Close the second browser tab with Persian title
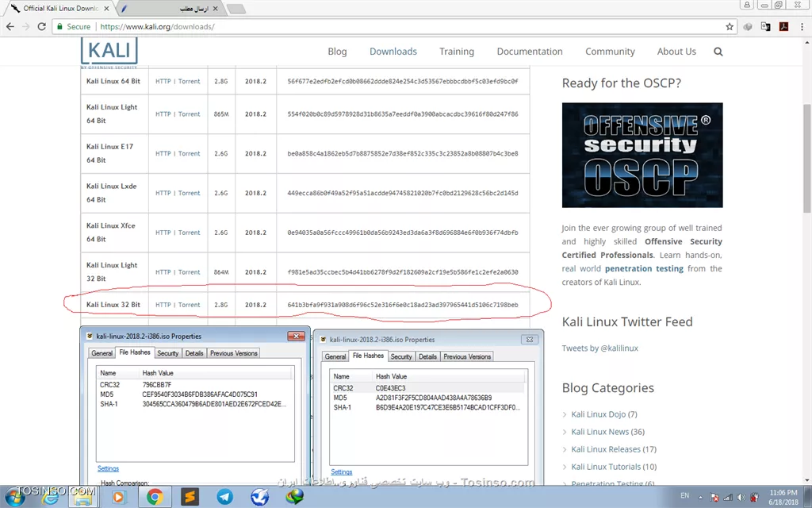Screen dimensions: 812x508 coord(216,8)
